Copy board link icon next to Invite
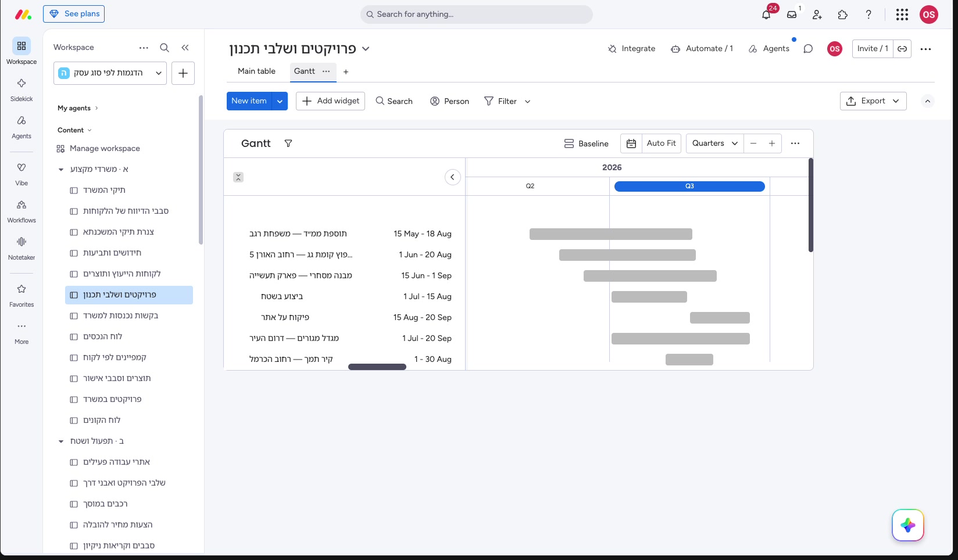Viewport: 958px width, 560px height. click(x=902, y=49)
